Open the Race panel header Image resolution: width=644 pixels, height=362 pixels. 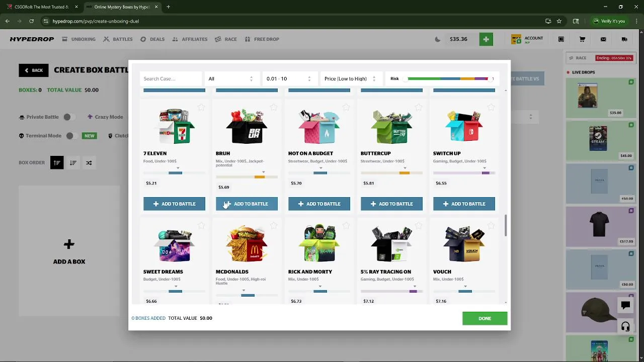point(600,58)
